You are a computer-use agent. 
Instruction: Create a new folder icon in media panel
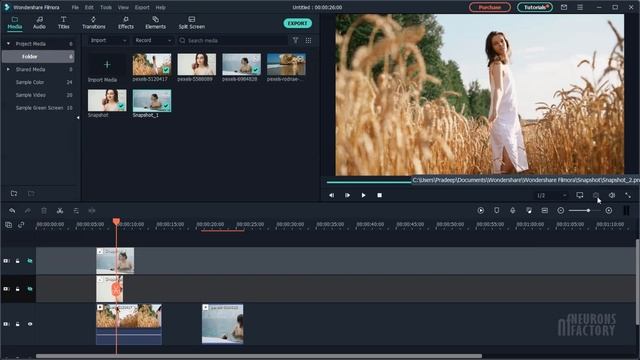click(x=14, y=193)
